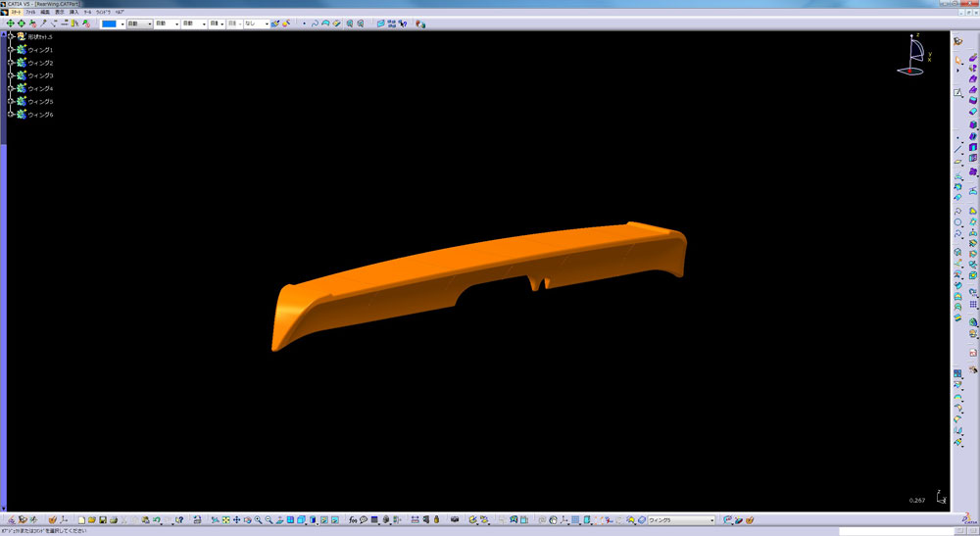Select the Point creation dot icon in top toolbar
980x536 pixels.
pyautogui.click(x=305, y=24)
